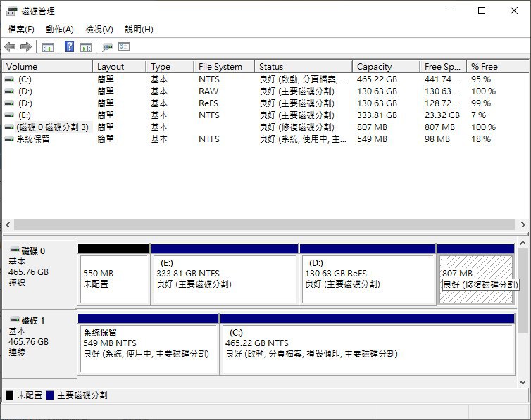Image resolution: width=531 pixels, height=420 pixels.
Task: Click the up arrow of disk pane scrollbar
Action: pos(523,243)
